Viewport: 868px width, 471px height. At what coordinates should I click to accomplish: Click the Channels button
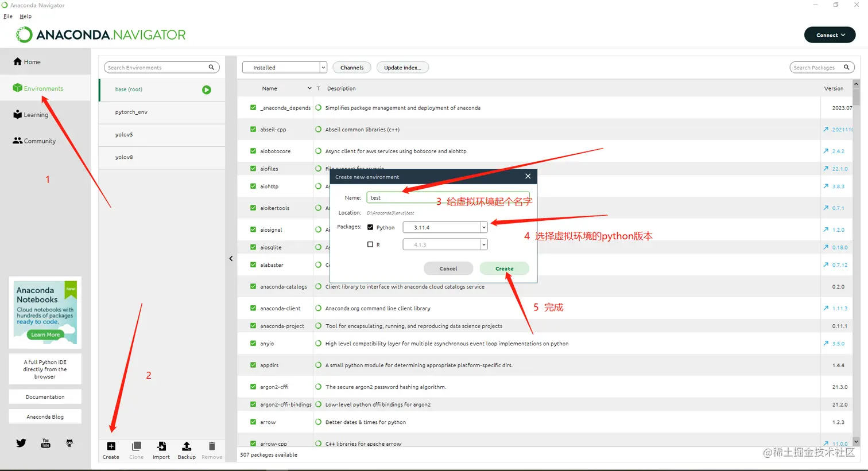tap(352, 68)
